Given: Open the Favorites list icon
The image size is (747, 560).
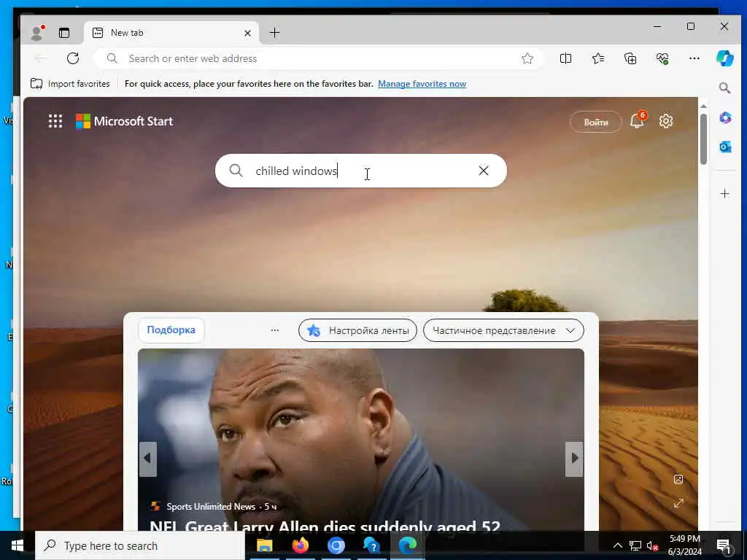Looking at the screenshot, I should pos(598,58).
